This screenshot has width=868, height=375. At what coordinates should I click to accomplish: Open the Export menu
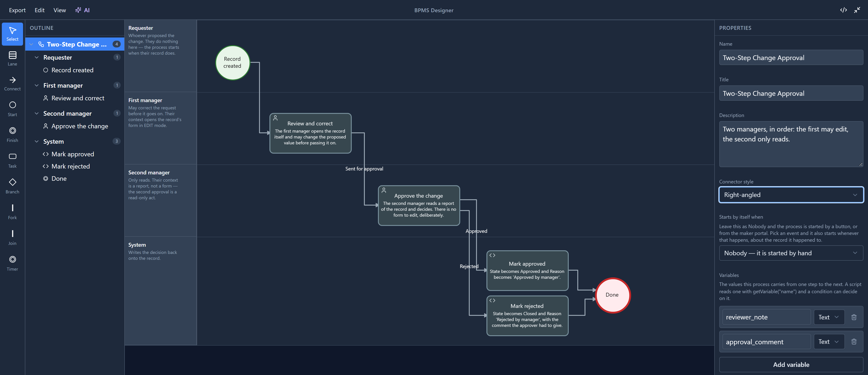point(17,10)
